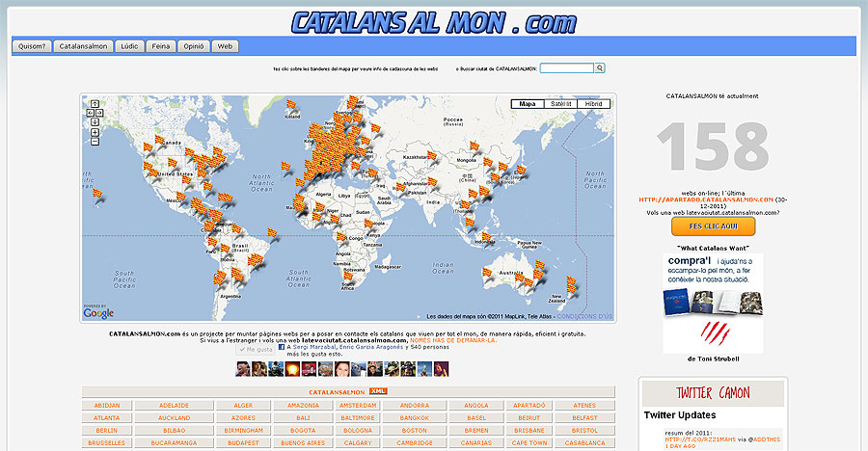Click the search magnifier icon
The image size is (868, 451).
600,68
